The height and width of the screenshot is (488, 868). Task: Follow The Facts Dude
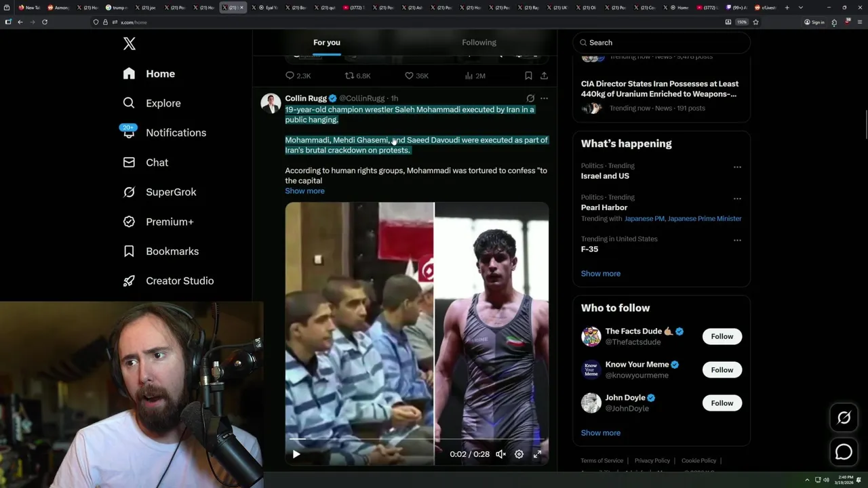[x=722, y=337]
